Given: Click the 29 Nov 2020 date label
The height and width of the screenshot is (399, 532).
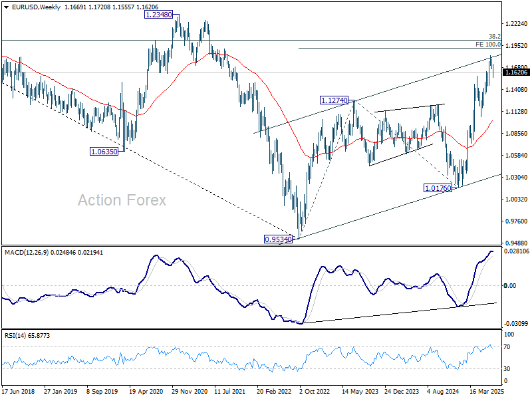Looking at the screenshot, I should [190, 391].
